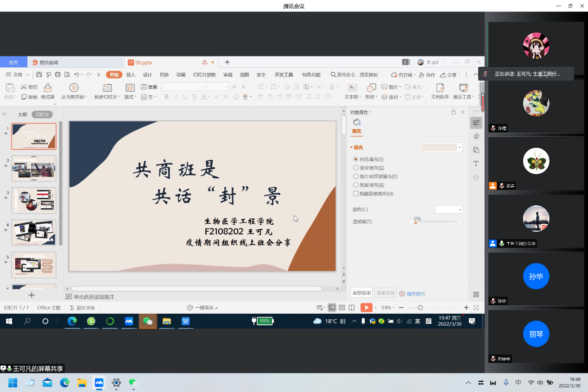Click the transparency (透明度) slider track

[436, 222]
